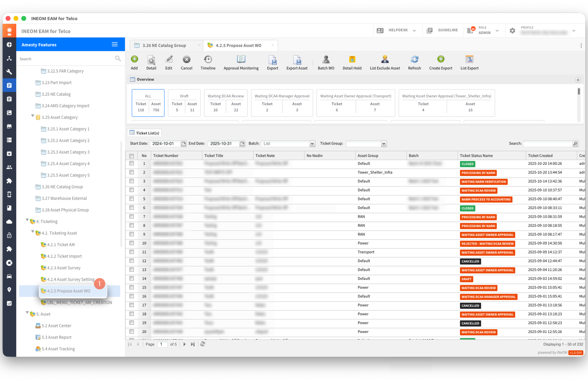Tick the checkbox for ticket row 5

132,199
